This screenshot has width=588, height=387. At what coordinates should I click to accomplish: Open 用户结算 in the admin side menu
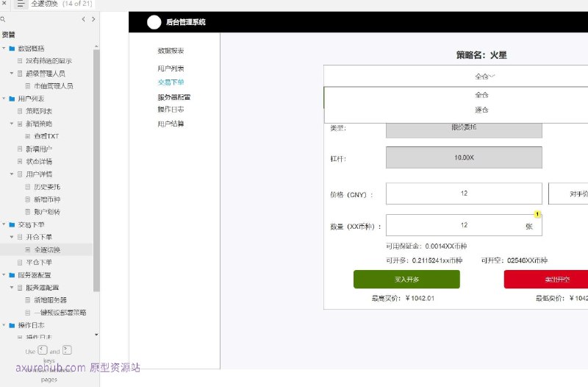[x=171, y=124]
